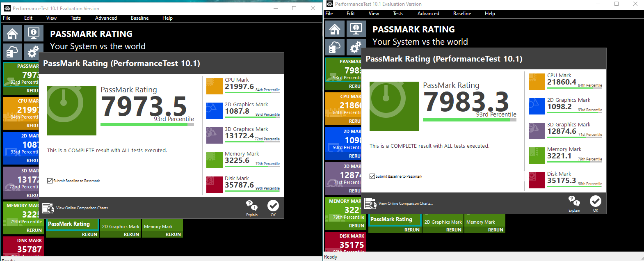The width and height of the screenshot is (644, 261).
Task: Click 2D Graphics Mark score 1087.8
Action: (237, 111)
